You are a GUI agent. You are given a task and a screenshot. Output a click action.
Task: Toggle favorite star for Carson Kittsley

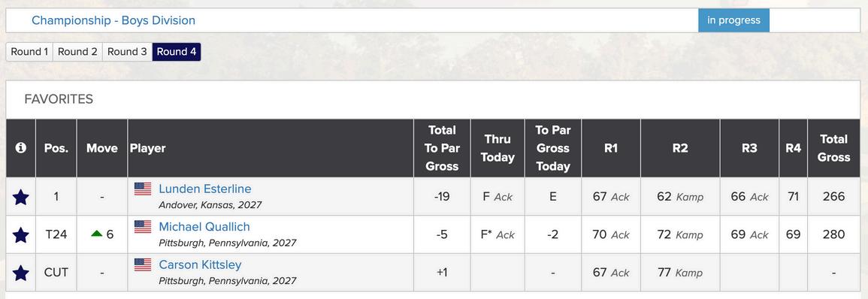[20, 273]
